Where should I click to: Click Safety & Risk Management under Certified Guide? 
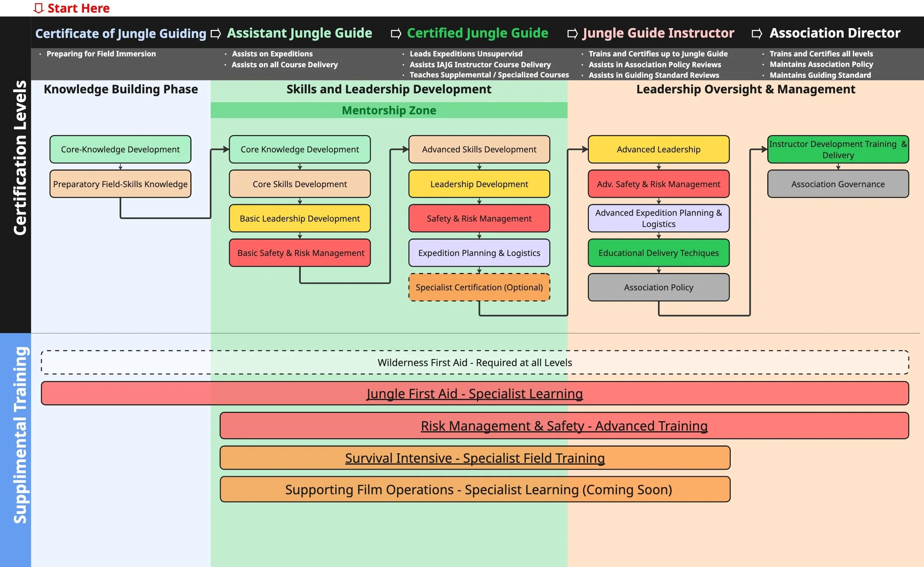pos(479,218)
